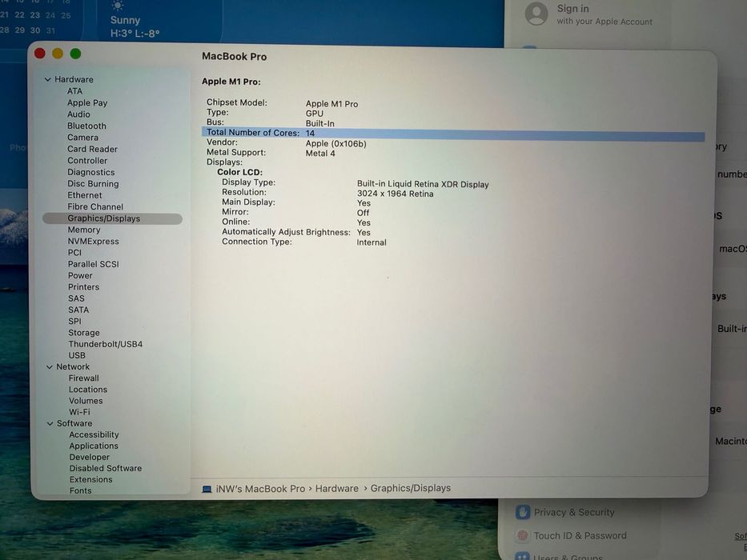Open Extensions under Software

click(91, 479)
